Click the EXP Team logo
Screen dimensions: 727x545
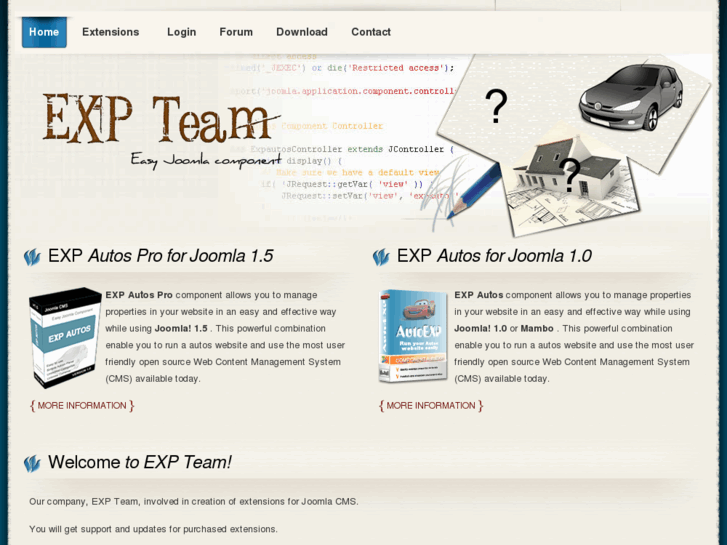click(x=161, y=119)
